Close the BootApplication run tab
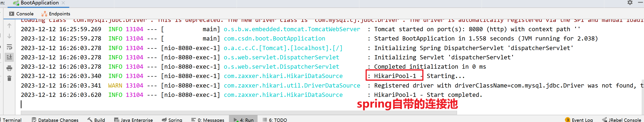The image size is (644, 122). 63,3
